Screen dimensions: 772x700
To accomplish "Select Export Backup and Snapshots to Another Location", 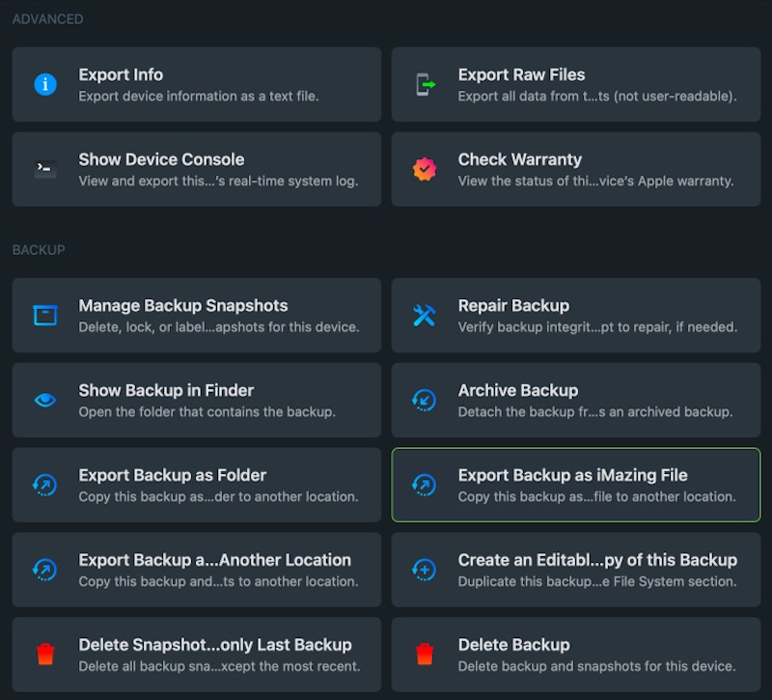I will [x=197, y=570].
